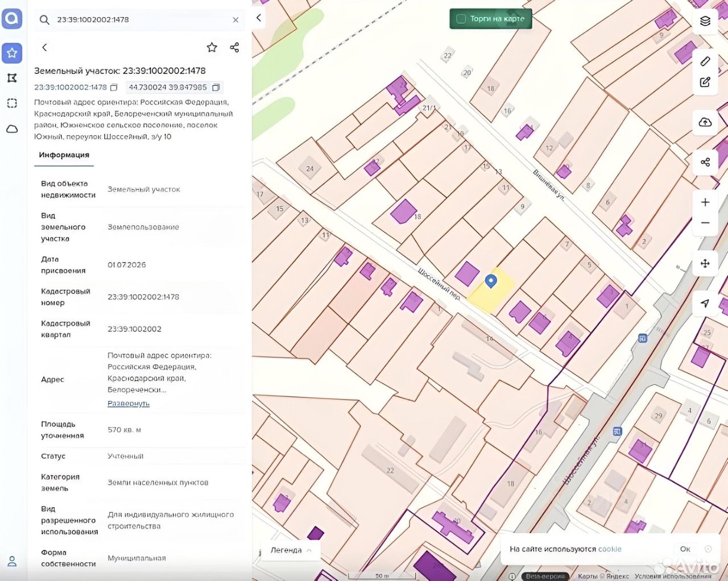Expand the address with Развернуть link

[x=129, y=403]
